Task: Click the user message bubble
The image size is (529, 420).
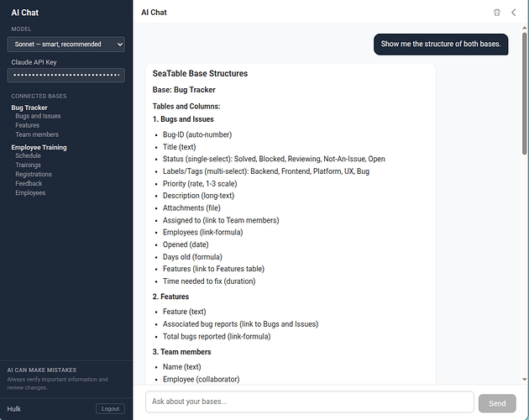Action: tap(441, 44)
